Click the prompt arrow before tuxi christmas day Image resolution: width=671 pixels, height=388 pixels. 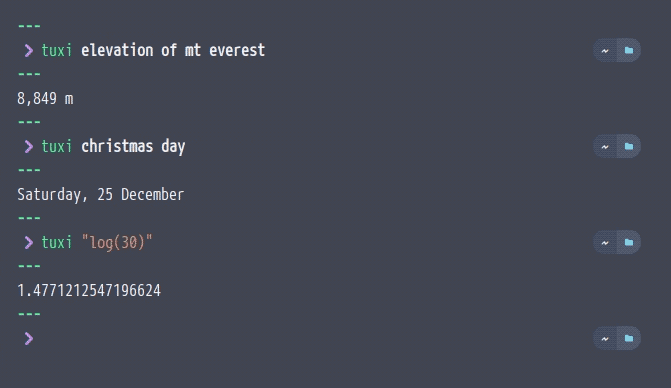[29, 147]
